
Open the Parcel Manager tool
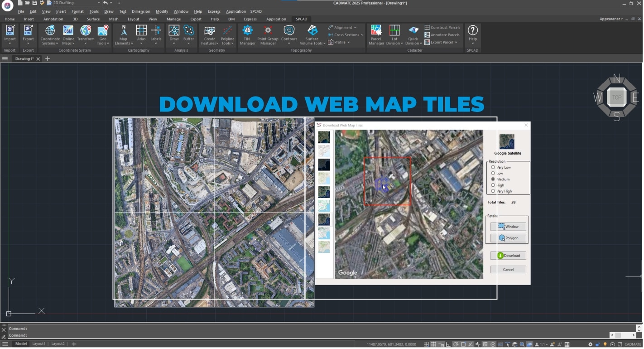click(376, 35)
